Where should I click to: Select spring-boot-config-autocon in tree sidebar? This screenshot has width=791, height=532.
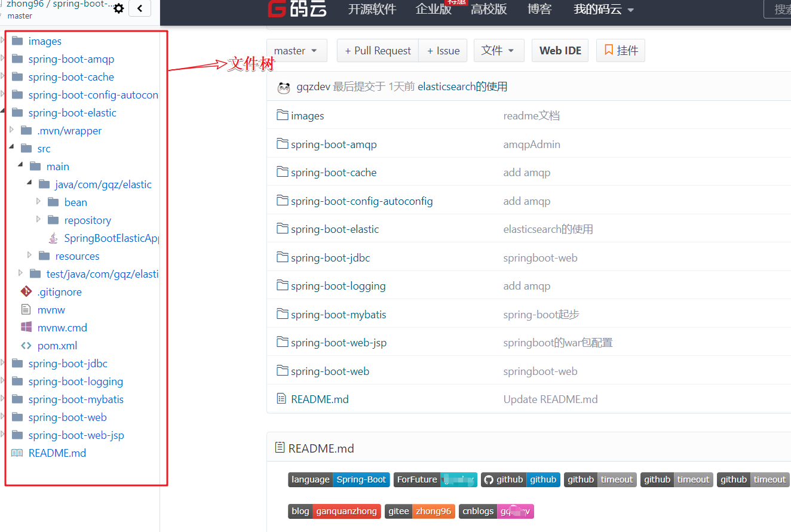point(93,95)
